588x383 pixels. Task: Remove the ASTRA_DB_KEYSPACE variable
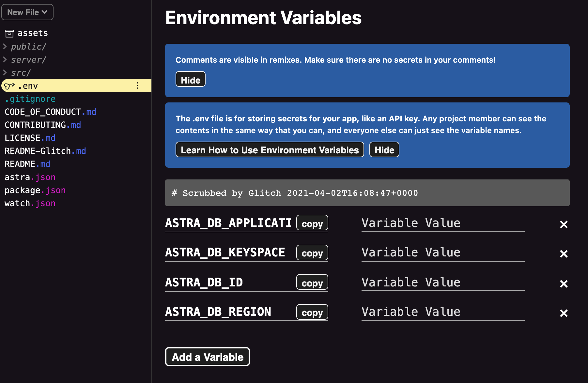pos(564,254)
